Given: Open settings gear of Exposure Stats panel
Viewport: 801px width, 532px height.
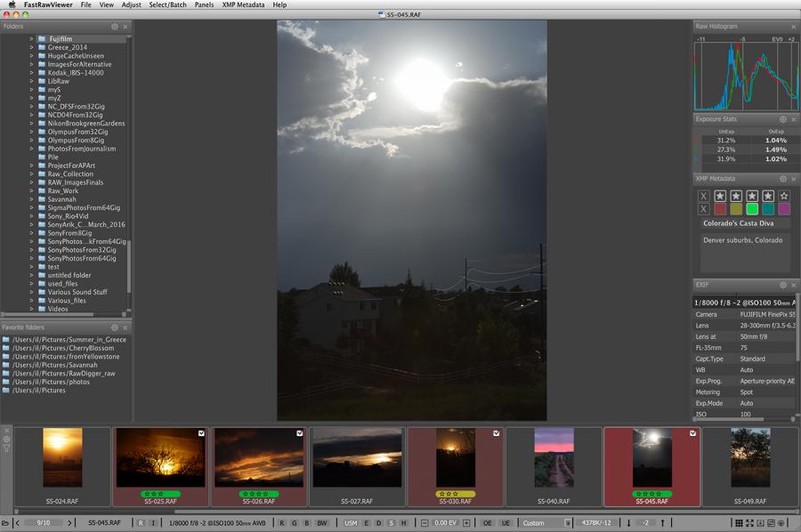Looking at the screenshot, I should [782, 118].
